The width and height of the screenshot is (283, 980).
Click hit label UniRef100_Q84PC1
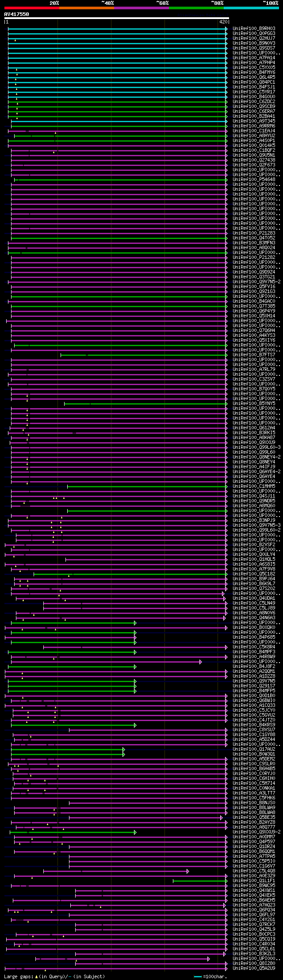pyautogui.click(x=254, y=82)
